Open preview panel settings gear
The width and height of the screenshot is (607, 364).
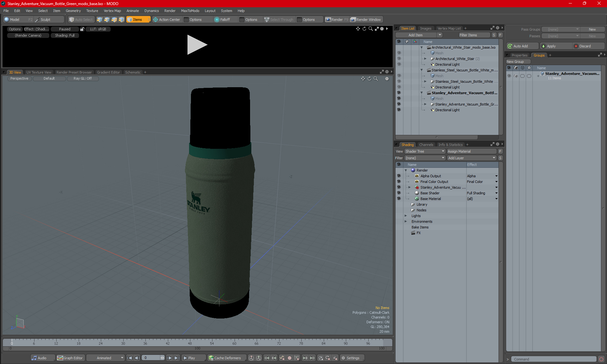382,29
